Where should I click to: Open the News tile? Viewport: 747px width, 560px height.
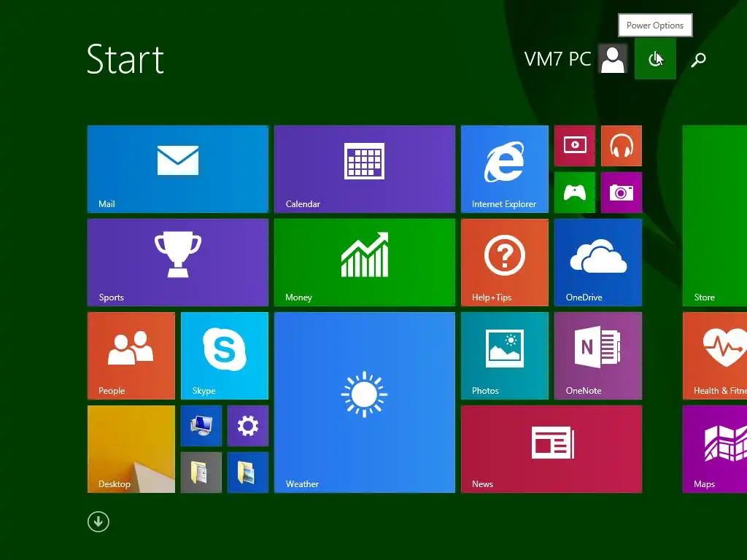pos(551,449)
